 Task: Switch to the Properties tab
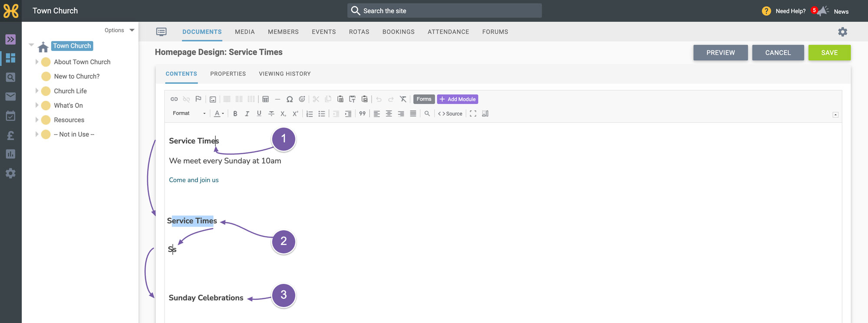(x=228, y=74)
